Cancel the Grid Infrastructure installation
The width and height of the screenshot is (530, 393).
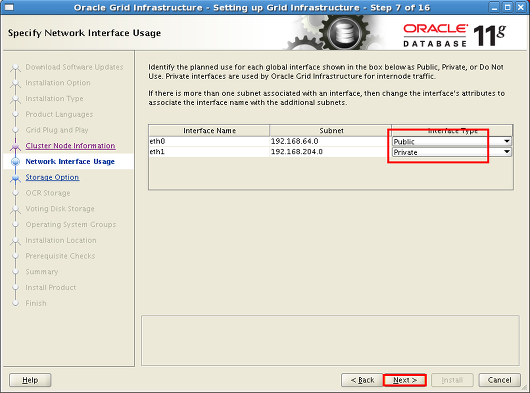point(499,380)
